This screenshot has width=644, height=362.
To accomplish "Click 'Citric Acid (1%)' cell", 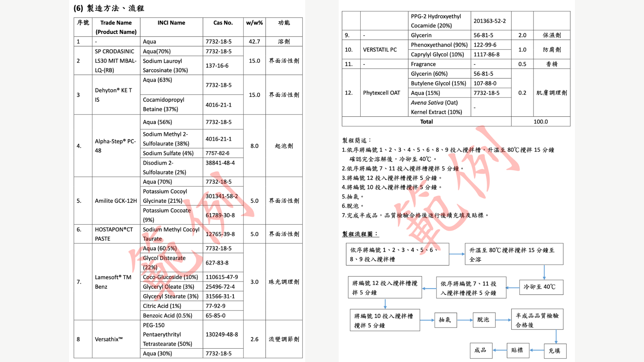I will (x=171, y=306).
